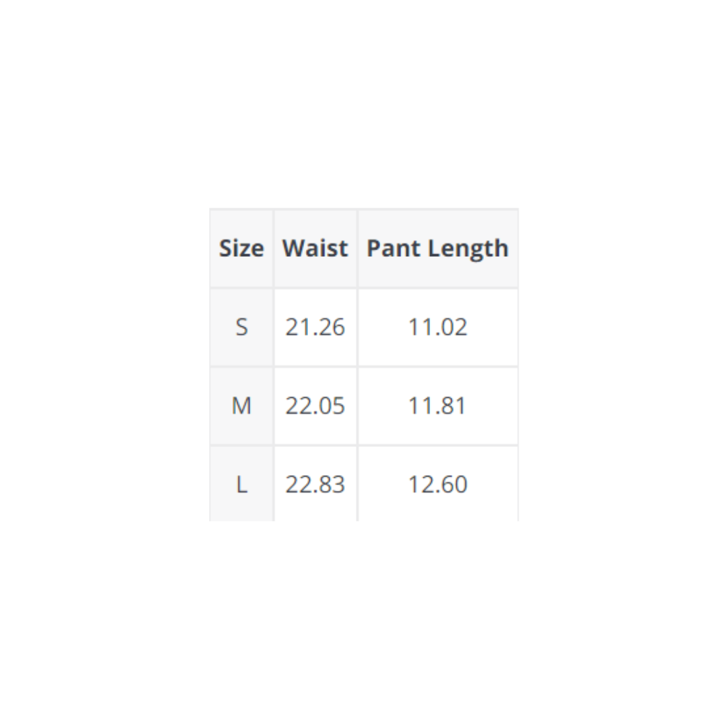Choose the pant length in the S row

tap(437, 328)
